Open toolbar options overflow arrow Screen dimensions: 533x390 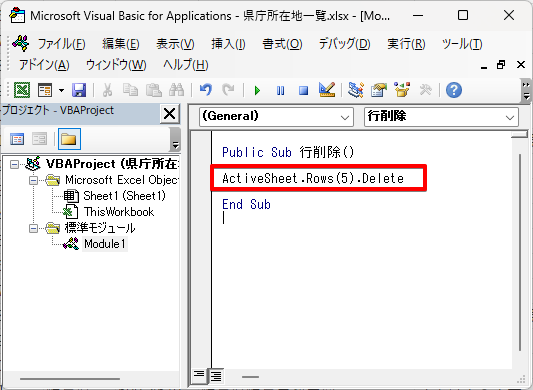[526, 90]
